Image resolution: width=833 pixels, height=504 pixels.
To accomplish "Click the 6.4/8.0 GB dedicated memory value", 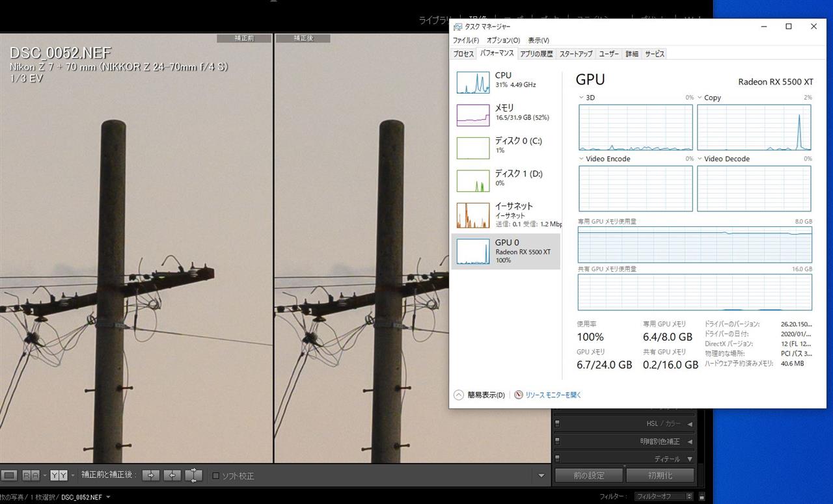I will 667,337.
